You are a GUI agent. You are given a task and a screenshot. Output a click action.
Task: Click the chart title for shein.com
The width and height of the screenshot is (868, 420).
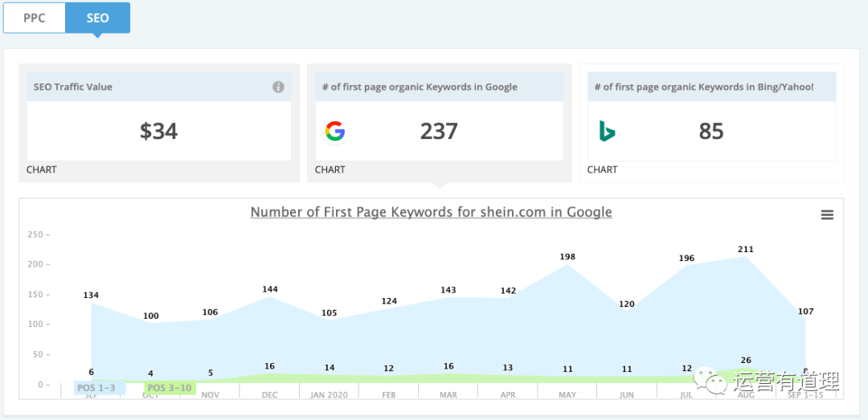pos(431,212)
